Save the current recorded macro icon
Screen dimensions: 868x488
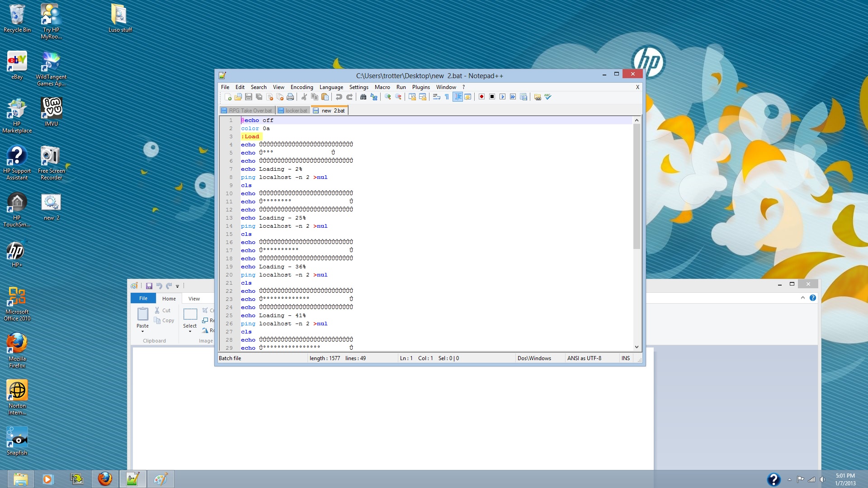524,97
